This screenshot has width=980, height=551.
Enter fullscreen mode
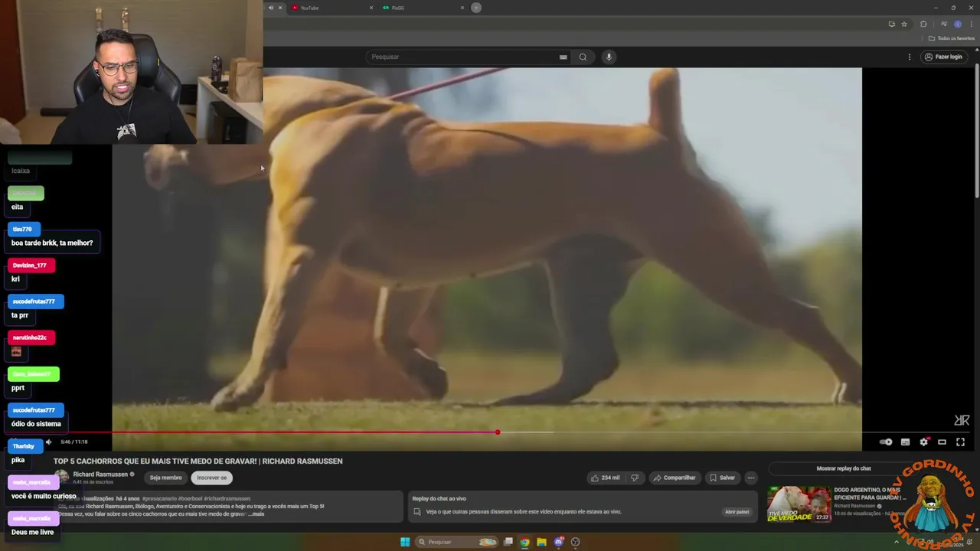(x=961, y=442)
